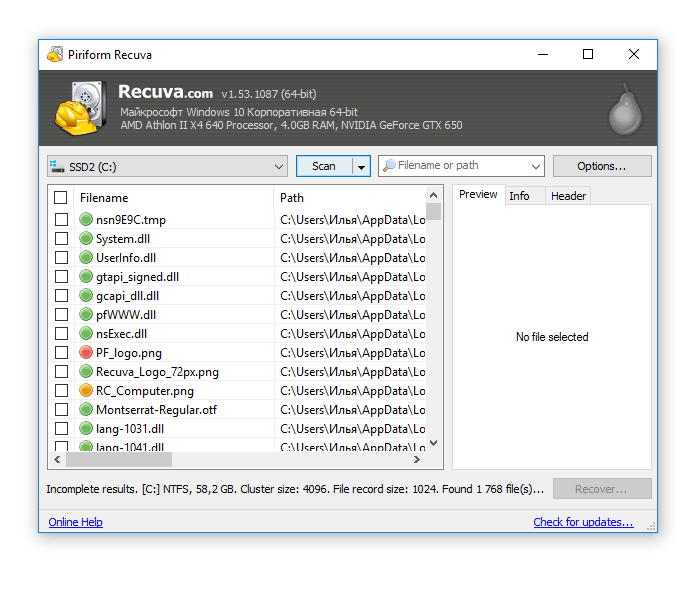693x592 pixels.
Task: Check the box for Montserrat-Regular.otf
Action: 61,409
